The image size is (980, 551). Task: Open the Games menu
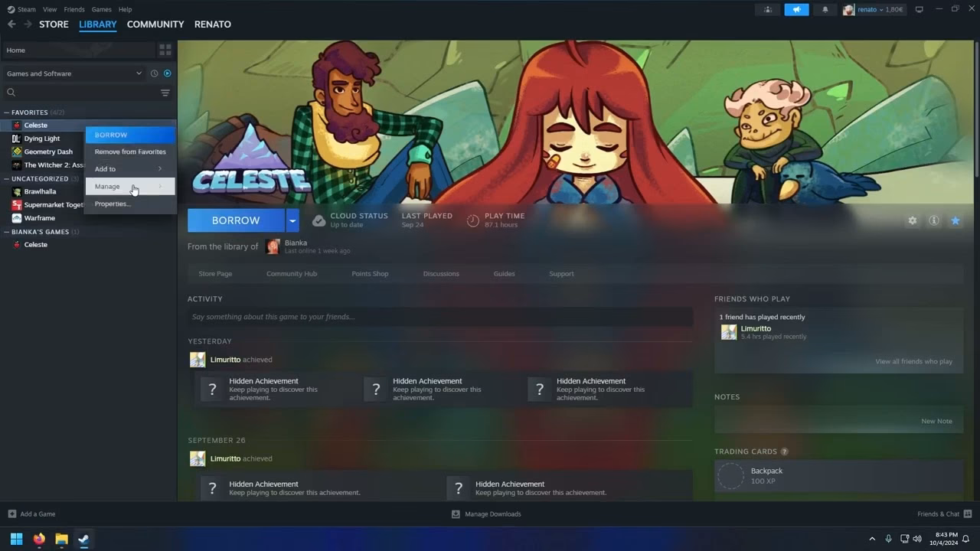tap(101, 9)
